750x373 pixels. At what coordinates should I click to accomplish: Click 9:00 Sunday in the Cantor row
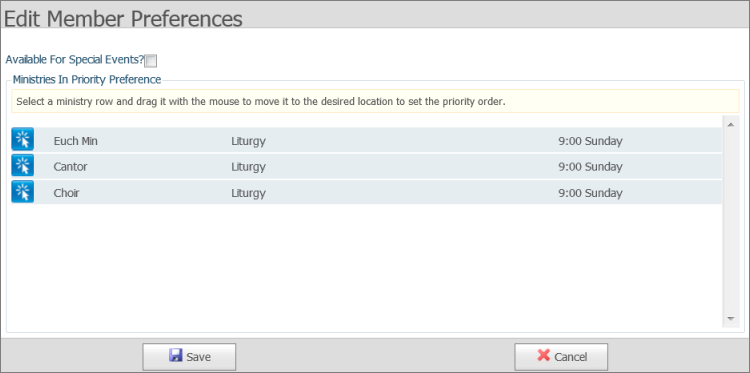[x=590, y=167]
